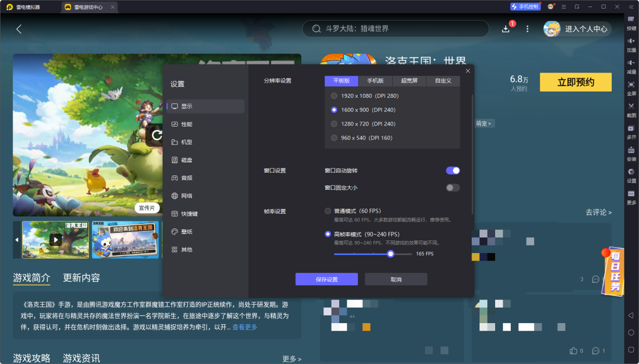
Task: Open the downloads icon with red badge
Action: click(505, 29)
